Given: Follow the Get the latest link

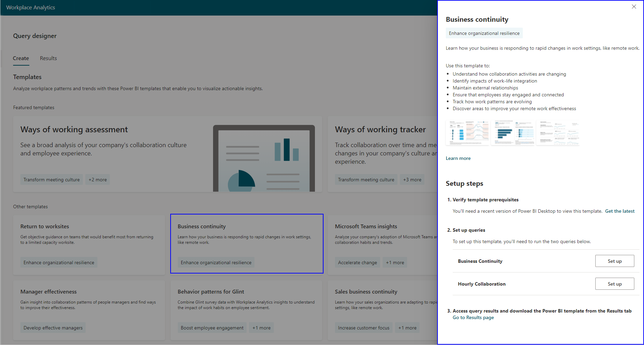Looking at the screenshot, I should click(x=620, y=211).
